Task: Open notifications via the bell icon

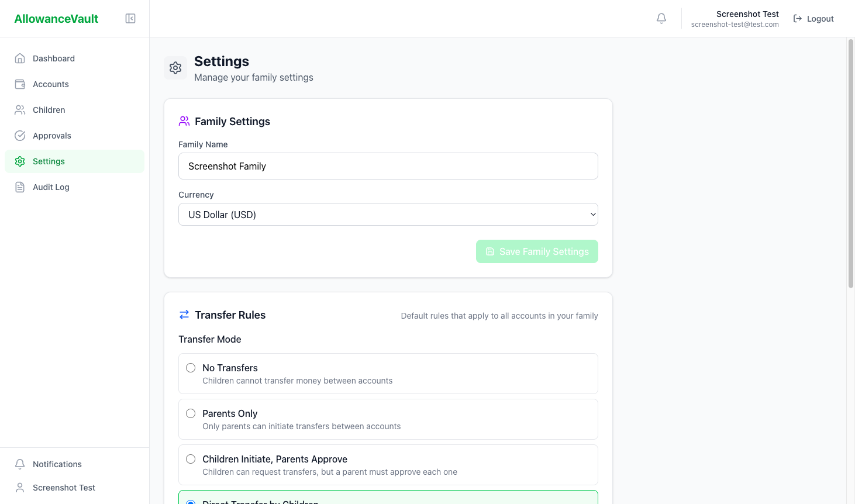Action: pos(661,18)
